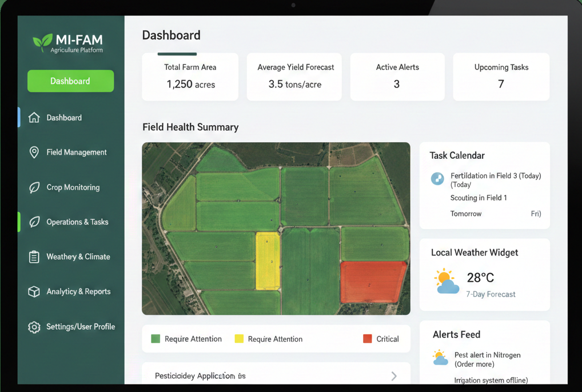Click the sun-cloud icon in Weather Widget

(x=447, y=282)
